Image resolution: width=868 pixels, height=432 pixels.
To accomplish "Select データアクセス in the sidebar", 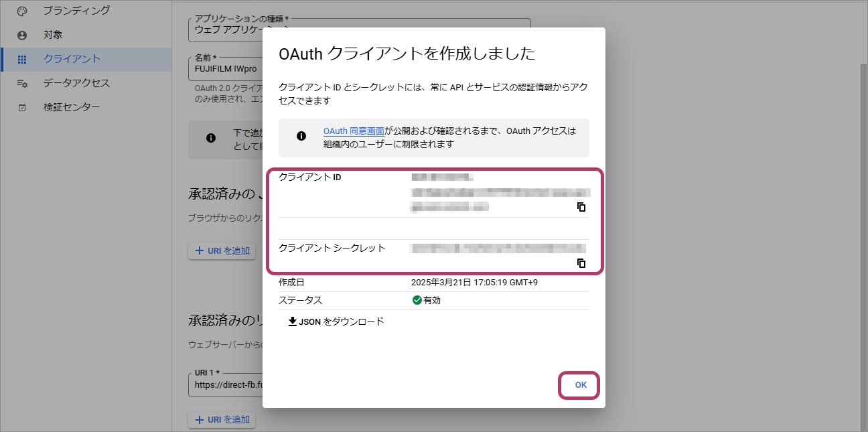I will point(76,83).
